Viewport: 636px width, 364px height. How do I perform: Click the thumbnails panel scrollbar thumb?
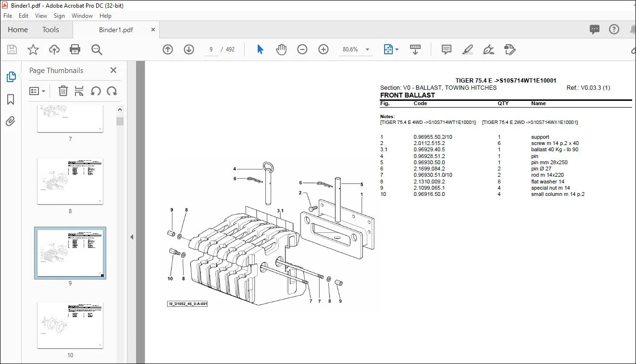(120, 121)
